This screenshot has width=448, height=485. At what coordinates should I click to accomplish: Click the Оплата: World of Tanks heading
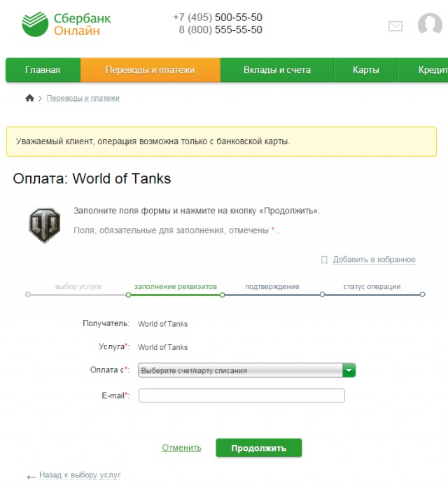point(92,178)
